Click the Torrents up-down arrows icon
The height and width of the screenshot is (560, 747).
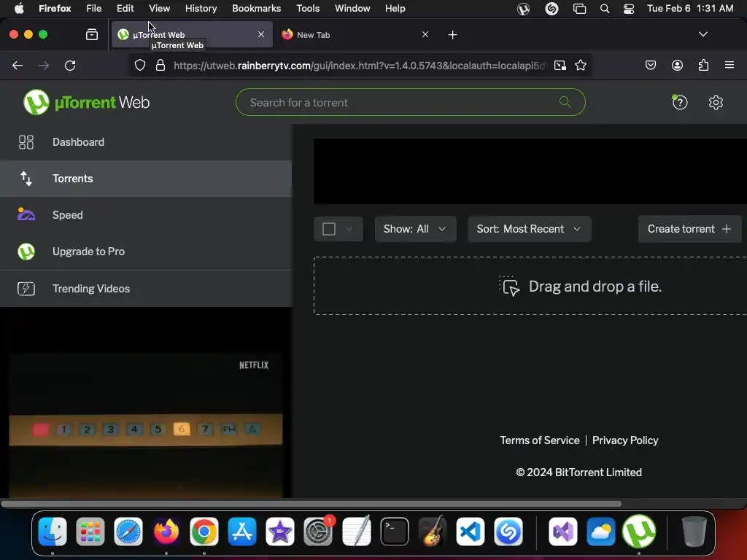(26, 179)
